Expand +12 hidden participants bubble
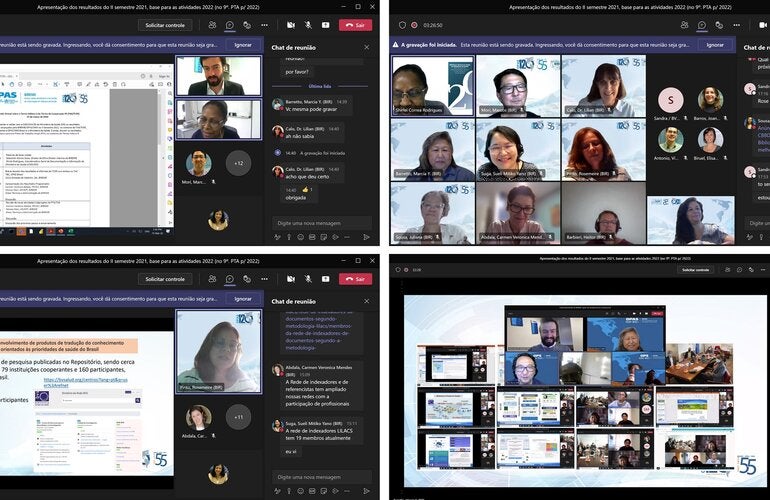This screenshot has width=770, height=500. pyautogui.click(x=238, y=162)
